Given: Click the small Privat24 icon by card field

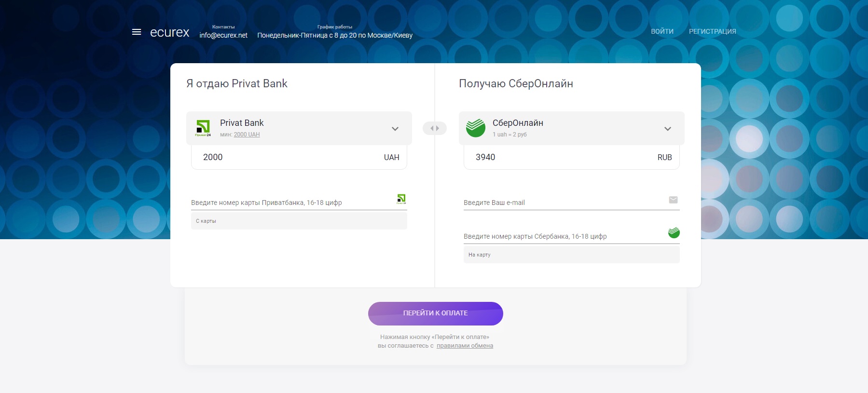Looking at the screenshot, I should tap(401, 199).
